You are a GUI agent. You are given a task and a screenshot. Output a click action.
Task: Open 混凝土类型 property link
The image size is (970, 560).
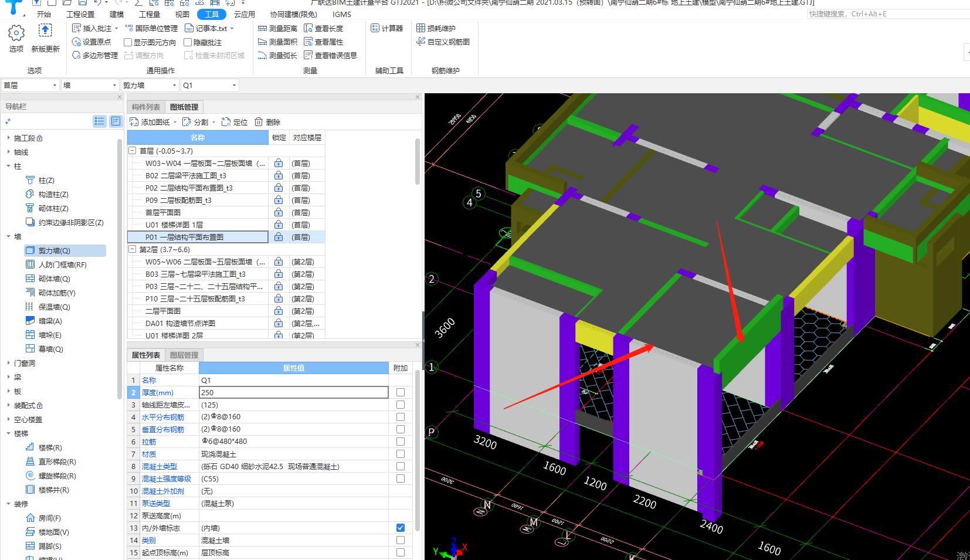pyautogui.click(x=160, y=466)
